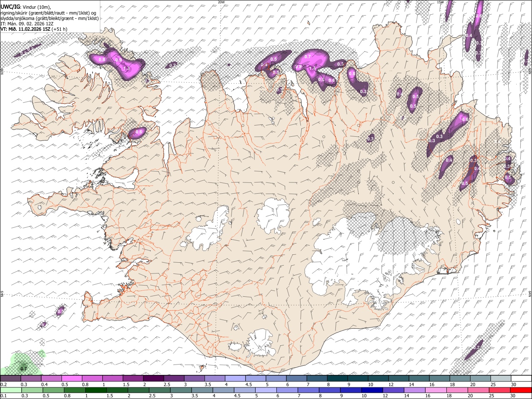
Task: Click the 'slydda/snjókoma' legend description line
Action: point(49,18)
